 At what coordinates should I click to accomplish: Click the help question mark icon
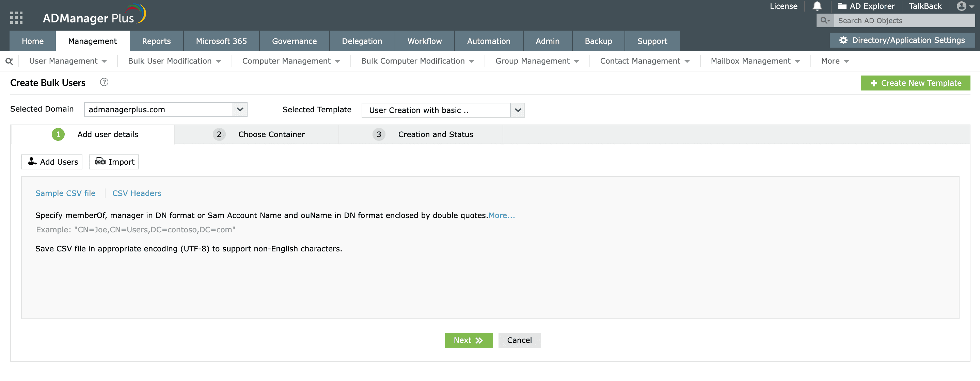104,82
